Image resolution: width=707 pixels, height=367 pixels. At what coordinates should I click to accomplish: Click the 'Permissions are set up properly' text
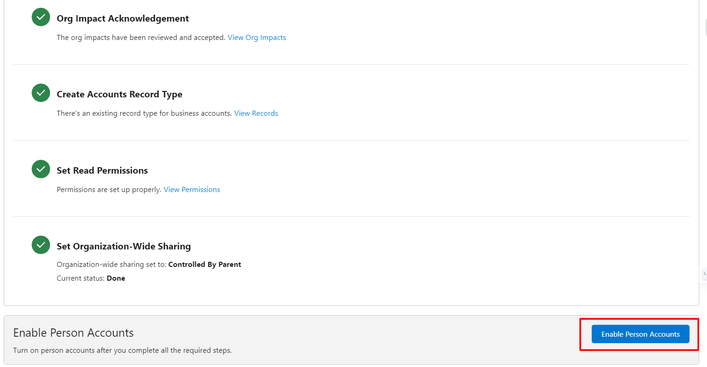(x=109, y=189)
